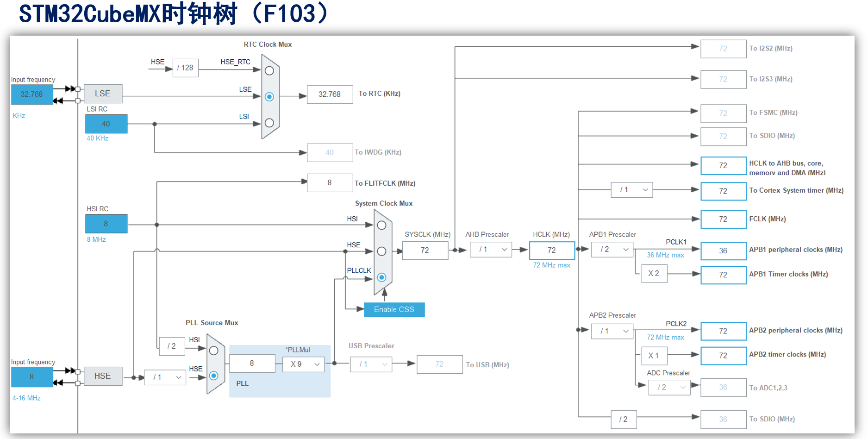Click the APB2 peripheral clocks value box
This screenshot has width=868, height=439.
[724, 331]
